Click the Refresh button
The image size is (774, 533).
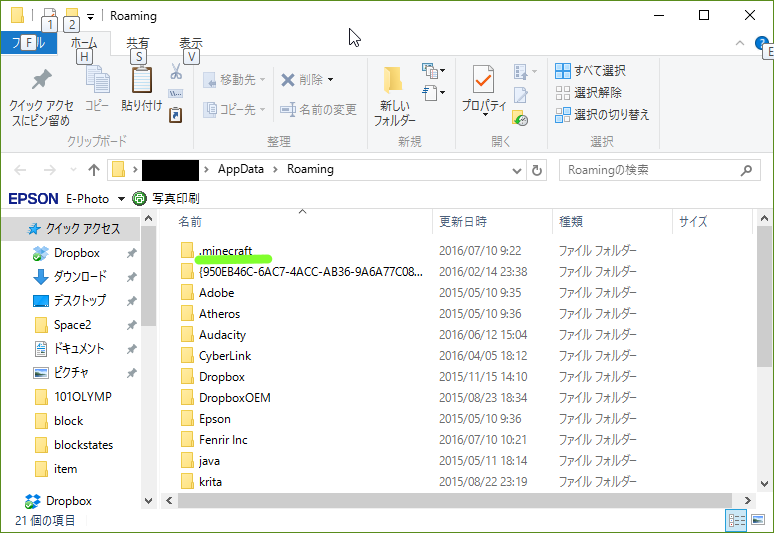(x=537, y=171)
